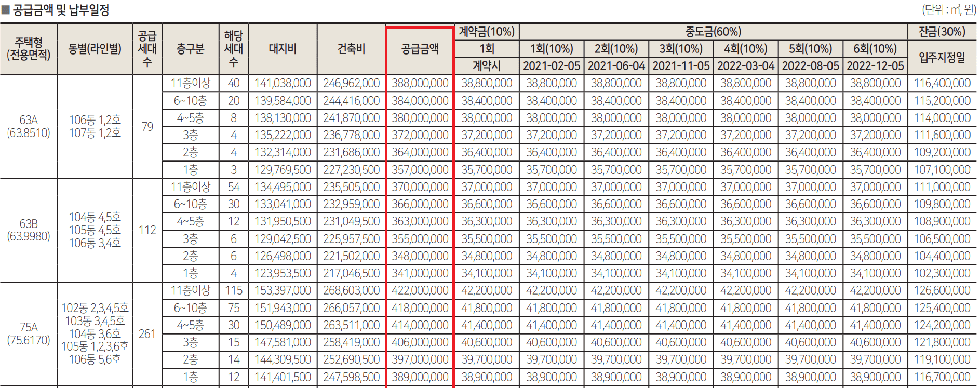
Task: Click the '(단위 : ㎡, 원)' unit note
Action: 949,10
